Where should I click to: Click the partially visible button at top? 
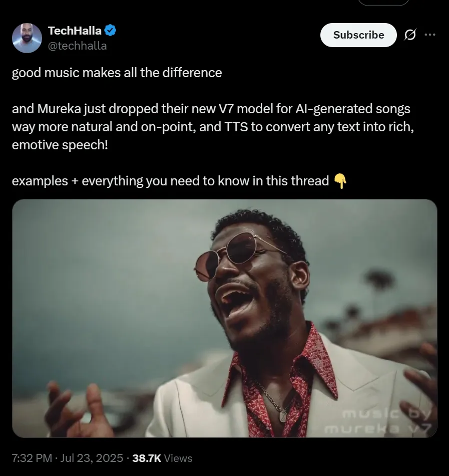click(383, 2)
